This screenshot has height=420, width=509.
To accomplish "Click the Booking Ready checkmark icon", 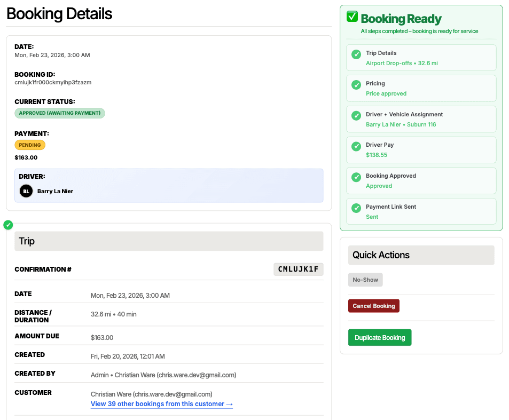I will pos(352,17).
